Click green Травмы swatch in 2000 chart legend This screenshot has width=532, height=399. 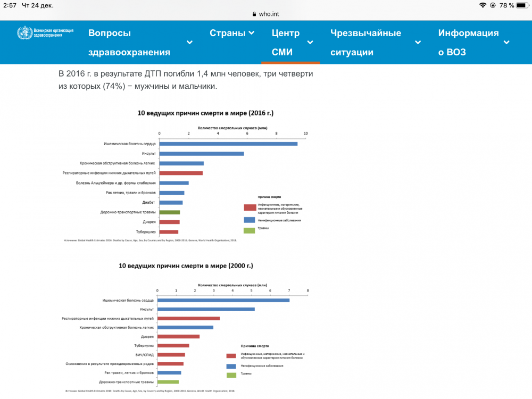[x=231, y=375]
